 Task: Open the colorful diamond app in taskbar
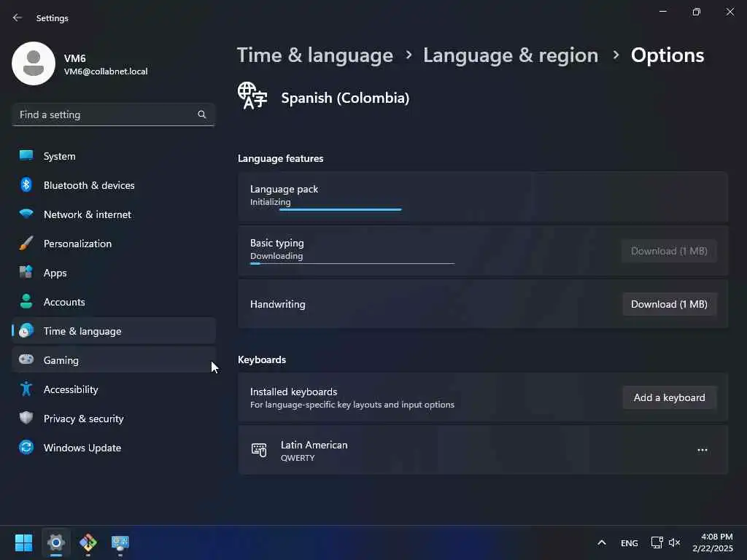88,542
